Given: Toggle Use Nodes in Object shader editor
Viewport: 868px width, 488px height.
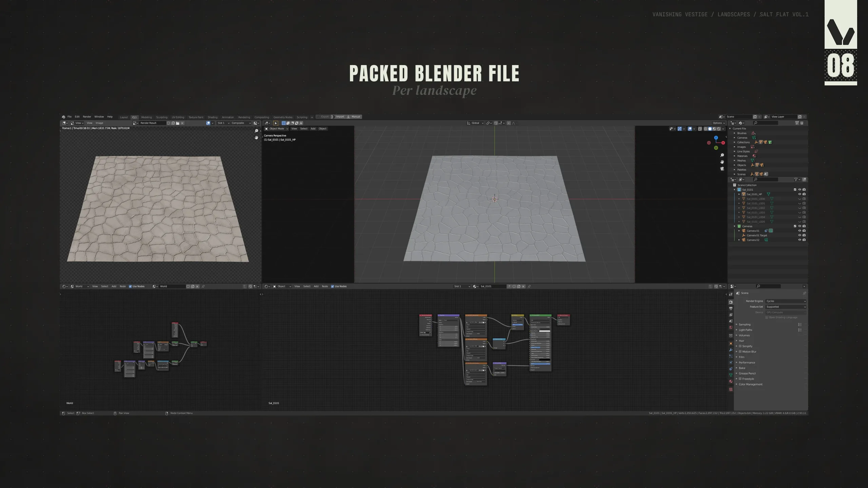Looking at the screenshot, I should pos(332,287).
